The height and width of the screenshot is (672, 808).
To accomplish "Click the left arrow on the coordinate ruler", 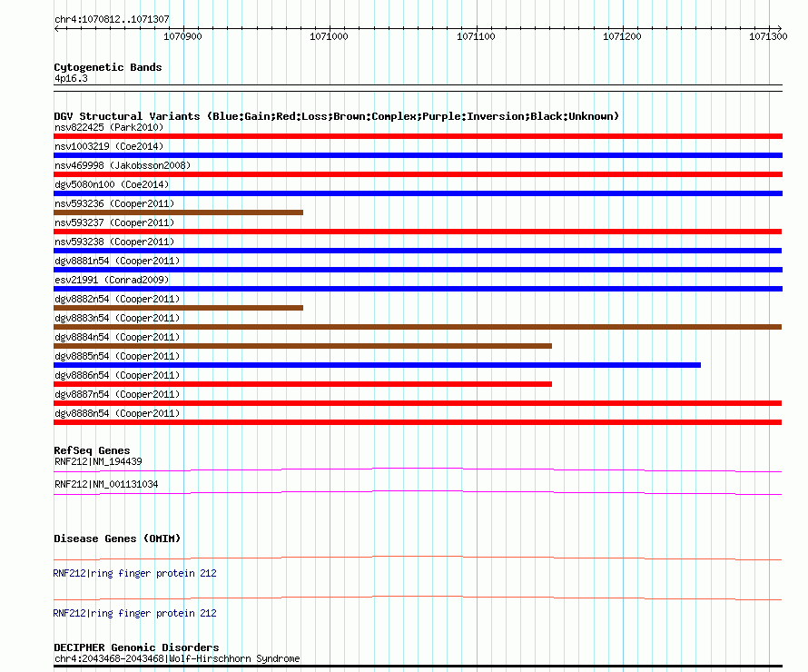I will pyautogui.click(x=56, y=29).
